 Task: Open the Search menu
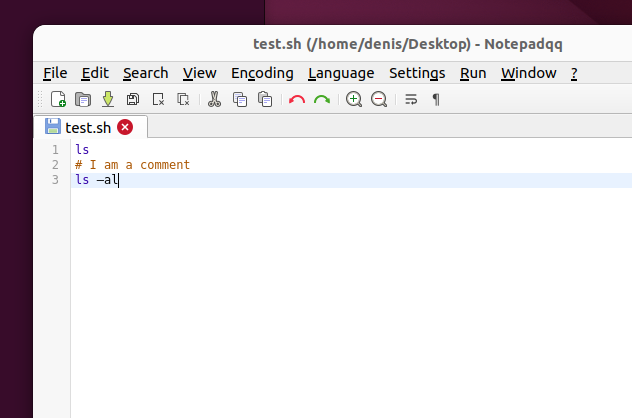tap(146, 73)
